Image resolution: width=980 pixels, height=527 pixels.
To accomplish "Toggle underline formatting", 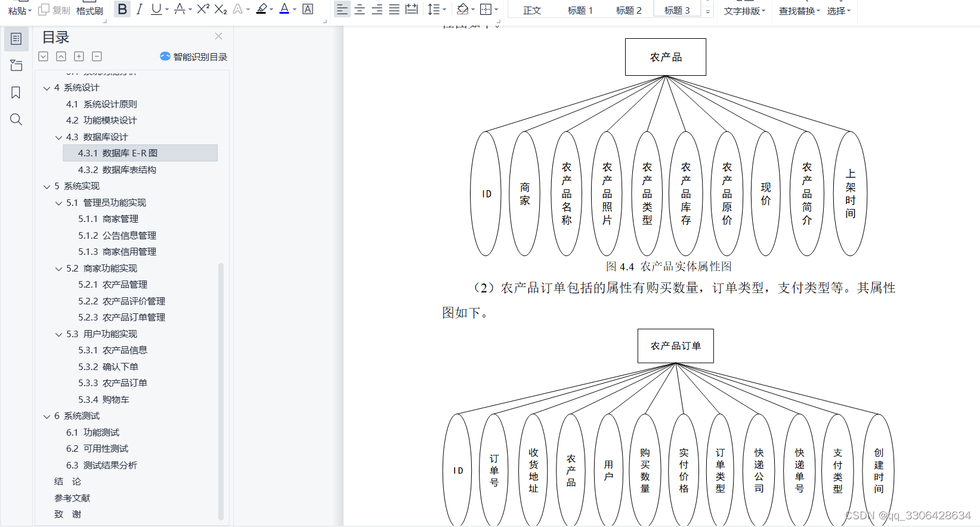I will coord(156,9).
